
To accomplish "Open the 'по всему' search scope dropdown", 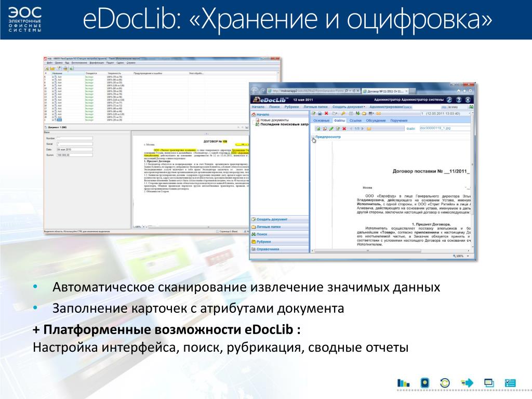I will (458, 107).
